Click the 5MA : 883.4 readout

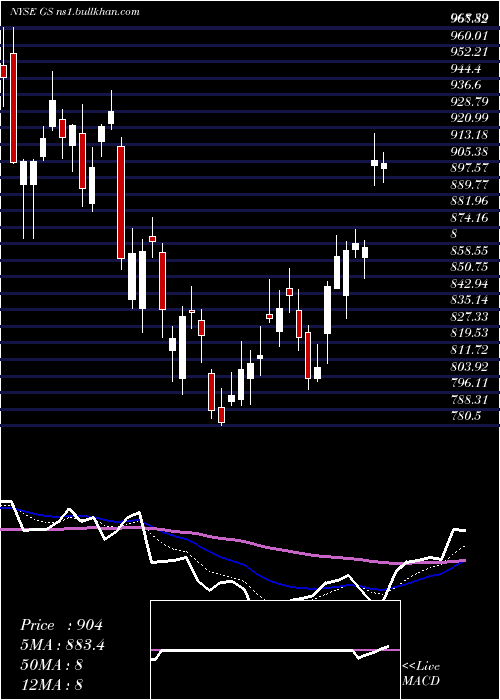coord(62,645)
